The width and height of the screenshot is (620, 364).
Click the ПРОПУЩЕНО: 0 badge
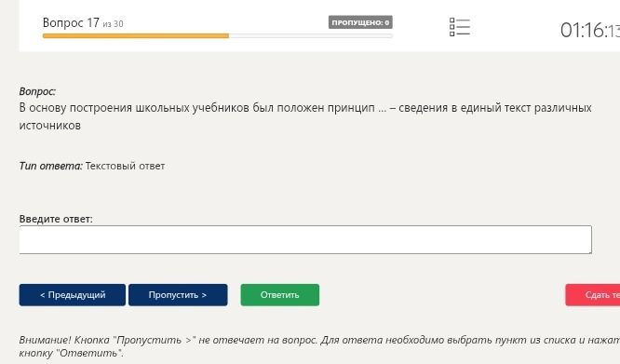(x=360, y=22)
